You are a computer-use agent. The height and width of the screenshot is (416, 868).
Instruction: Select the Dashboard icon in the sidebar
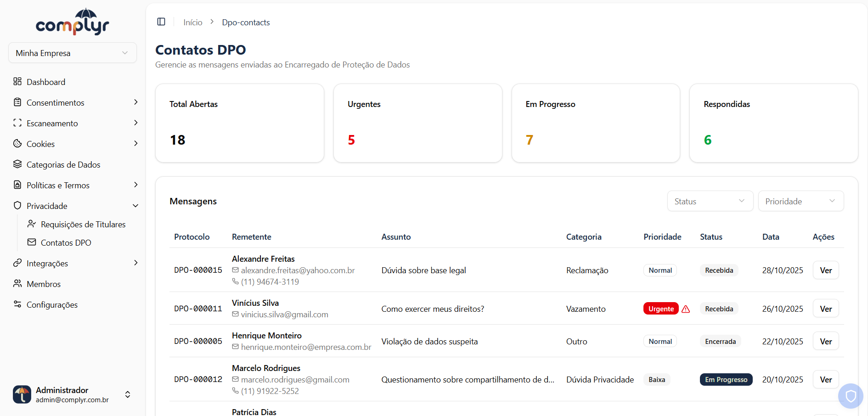click(17, 82)
